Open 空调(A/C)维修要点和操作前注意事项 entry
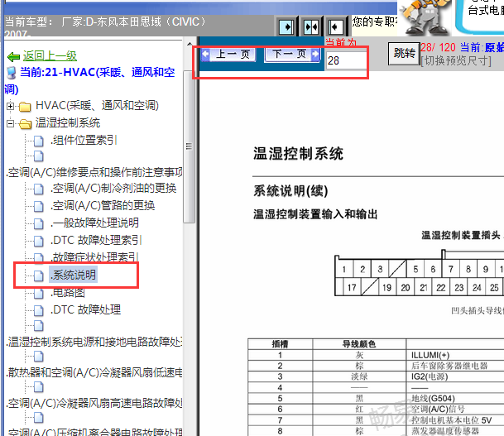Image resolution: width=504 pixels, height=436 pixels. [94, 172]
